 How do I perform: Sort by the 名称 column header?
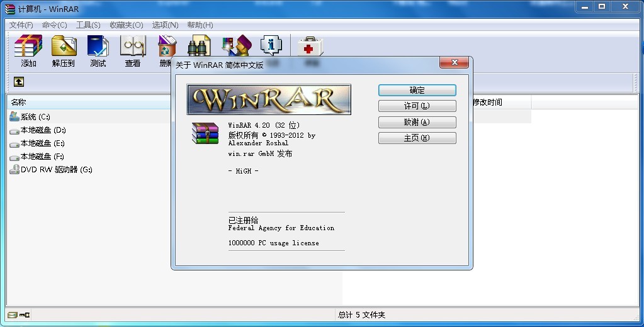pyautogui.click(x=88, y=103)
